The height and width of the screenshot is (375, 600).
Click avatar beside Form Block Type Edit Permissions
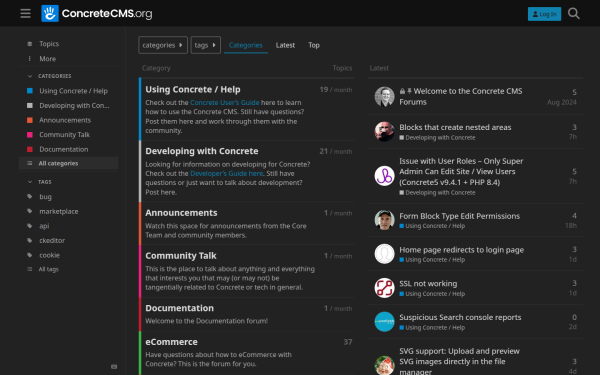click(x=384, y=220)
